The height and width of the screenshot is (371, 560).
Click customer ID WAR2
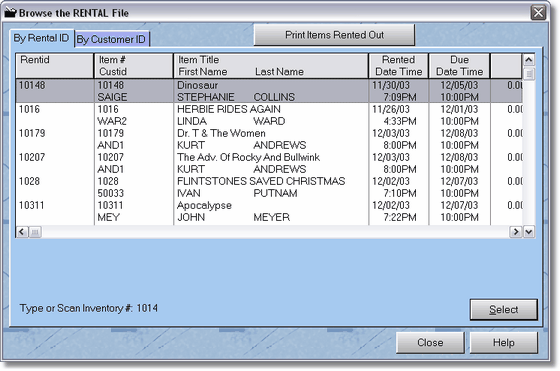point(112,121)
